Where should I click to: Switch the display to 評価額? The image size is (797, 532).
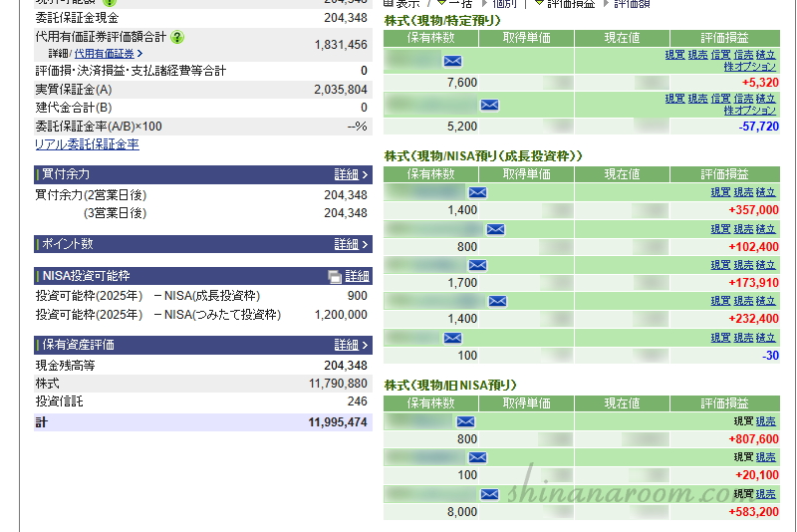[631, 4]
